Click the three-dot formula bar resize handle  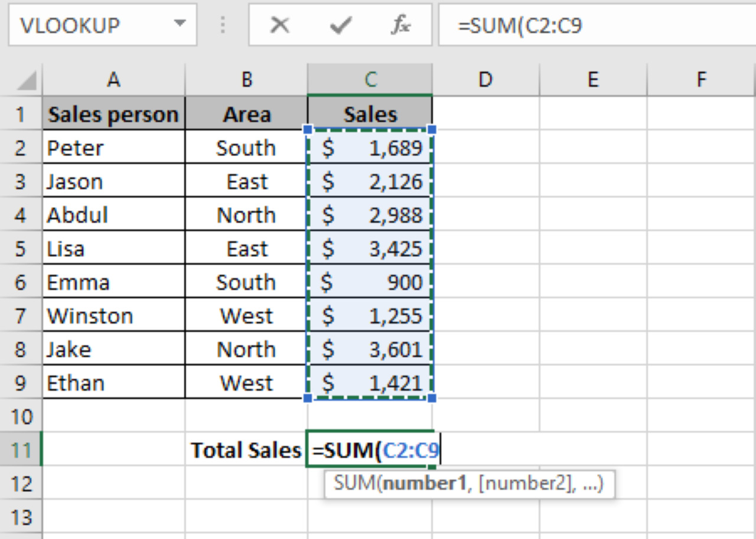tap(223, 25)
